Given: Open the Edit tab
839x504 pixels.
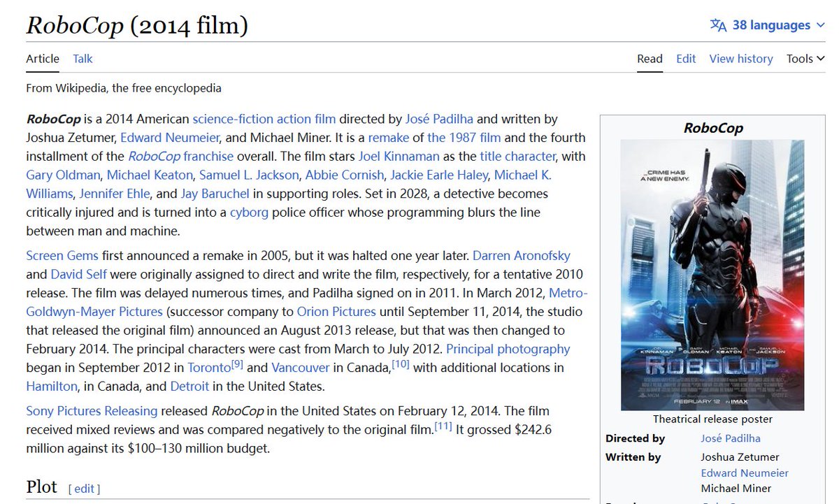Looking at the screenshot, I should pos(686,59).
